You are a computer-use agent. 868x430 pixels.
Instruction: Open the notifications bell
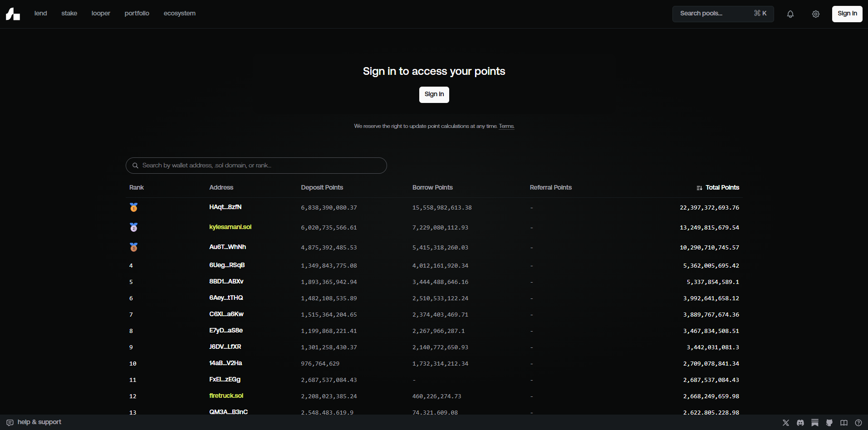tap(790, 14)
